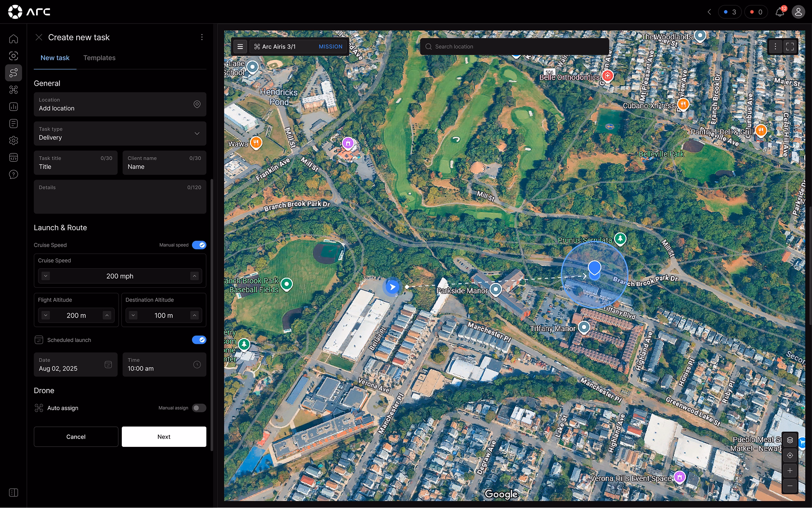Viewport: 812px width, 508px height.
Task: Open help using the question mark icon
Action: [14, 174]
